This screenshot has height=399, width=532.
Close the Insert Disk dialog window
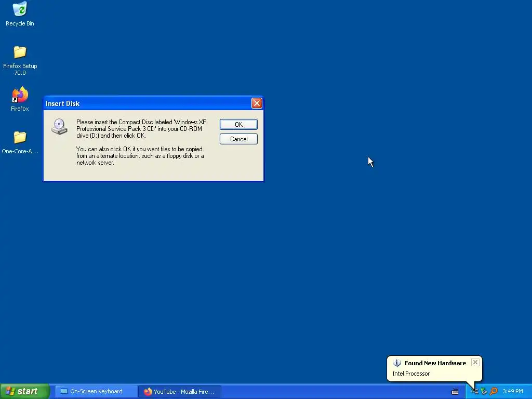[x=257, y=103]
